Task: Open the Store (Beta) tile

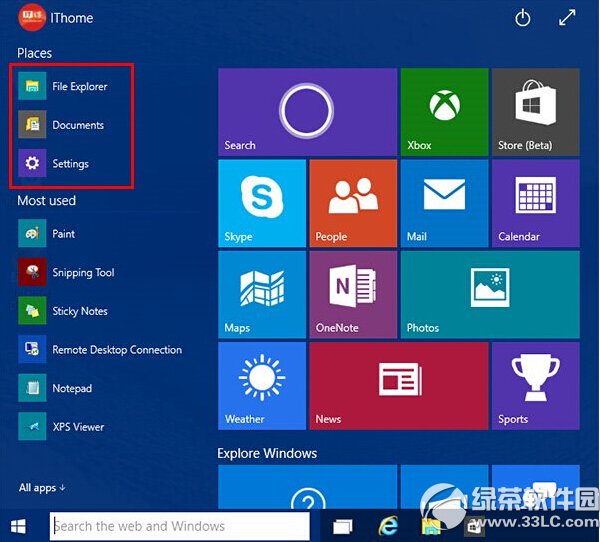Action: click(535, 112)
